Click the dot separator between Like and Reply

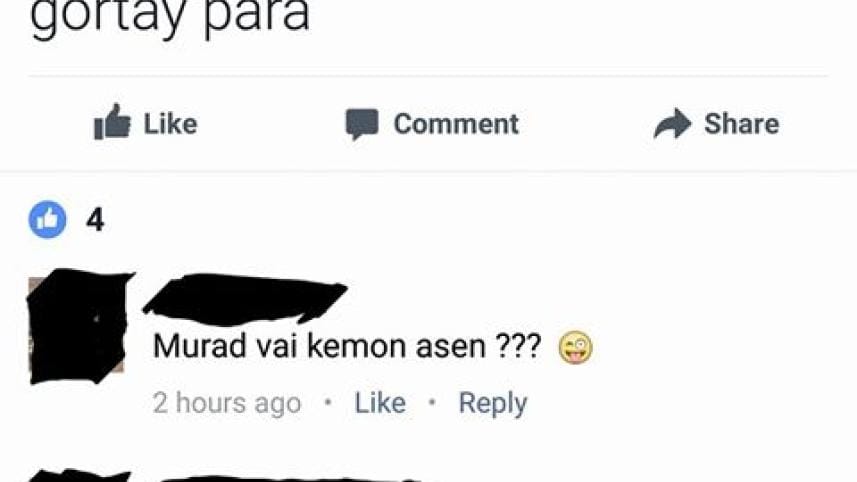pos(432,403)
